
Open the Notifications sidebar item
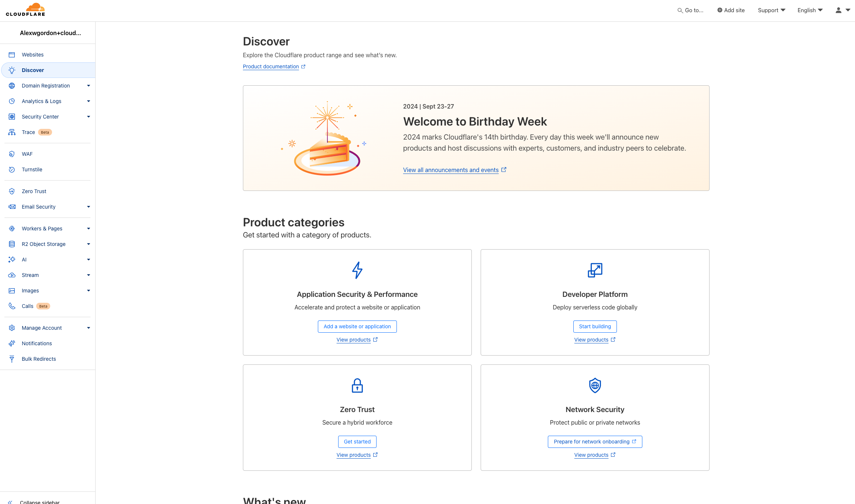click(48, 343)
